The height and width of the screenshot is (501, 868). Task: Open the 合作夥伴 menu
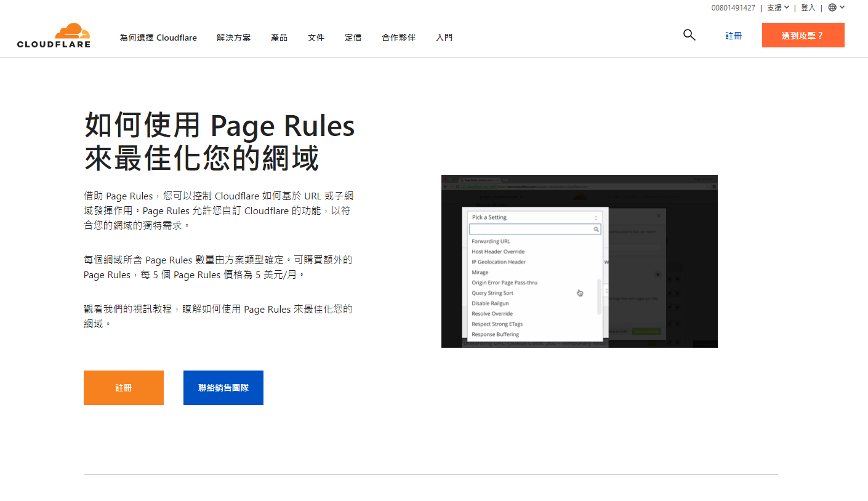399,38
